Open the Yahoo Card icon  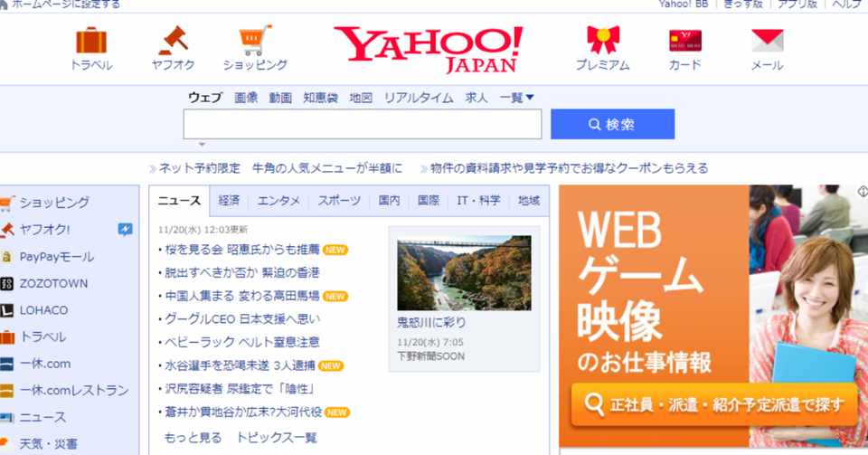coord(685,41)
